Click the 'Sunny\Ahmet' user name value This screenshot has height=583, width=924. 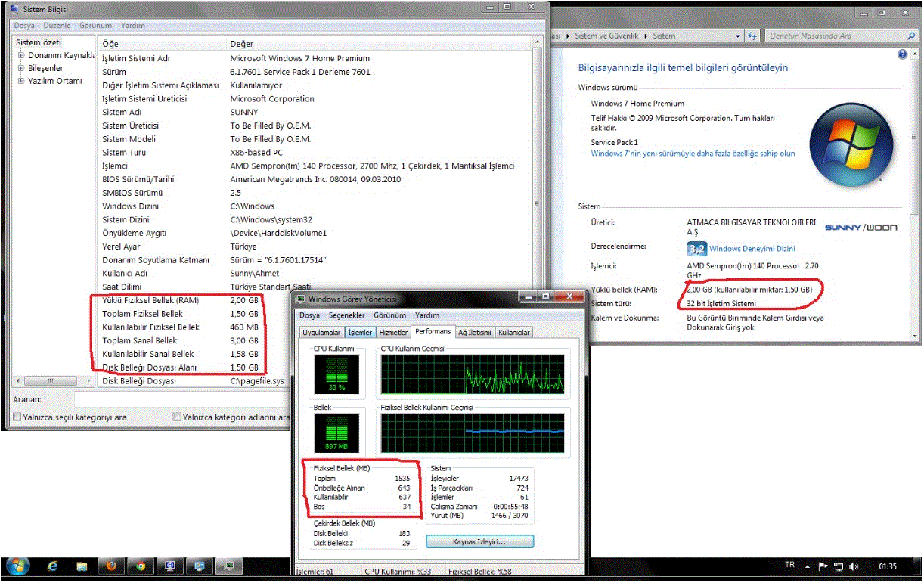(254, 273)
